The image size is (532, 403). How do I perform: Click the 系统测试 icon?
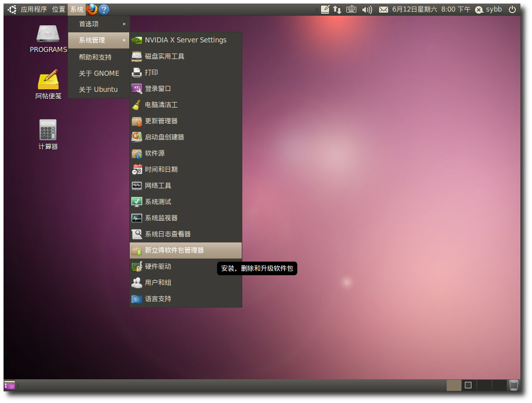coord(137,201)
